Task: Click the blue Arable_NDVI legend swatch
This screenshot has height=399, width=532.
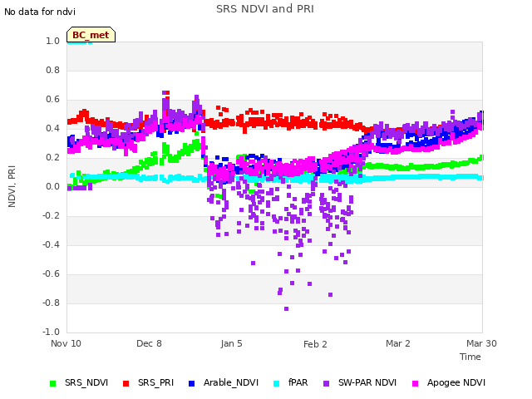Action: pos(191,383)
